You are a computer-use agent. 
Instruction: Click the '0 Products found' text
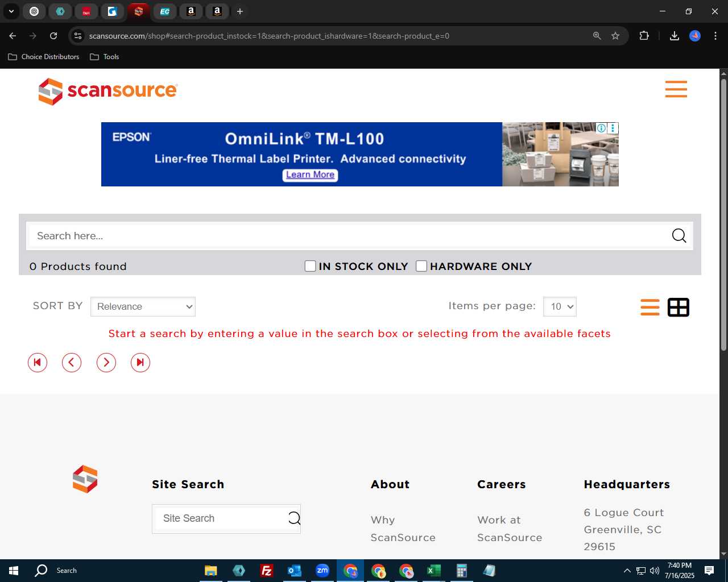(78, 267)
